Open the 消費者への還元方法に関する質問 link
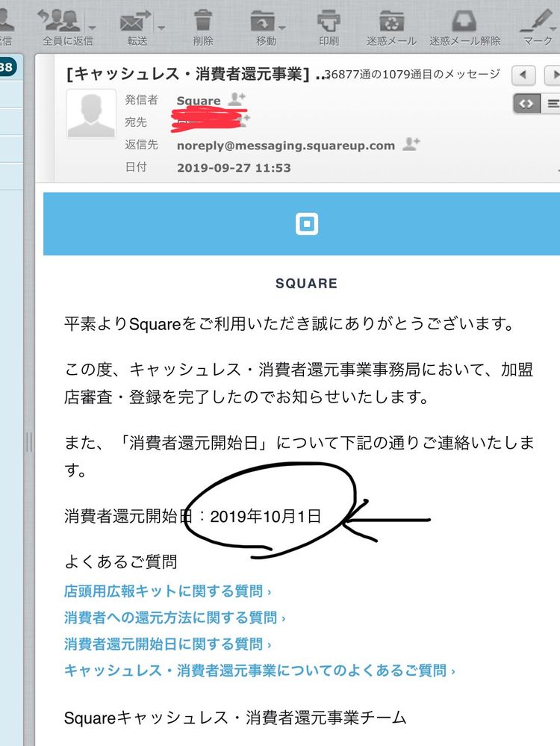The width and height of the screenshot is (560, 746). (175, 618)
